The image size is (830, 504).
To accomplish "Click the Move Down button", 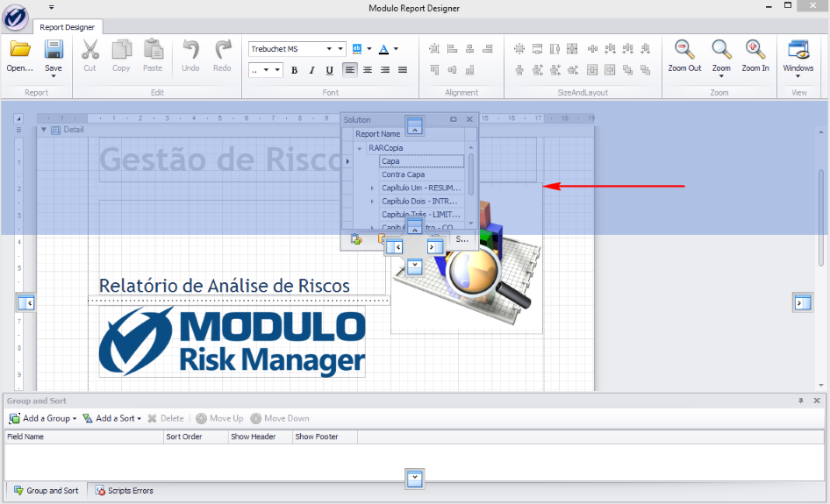I will (x=280, y=418).
